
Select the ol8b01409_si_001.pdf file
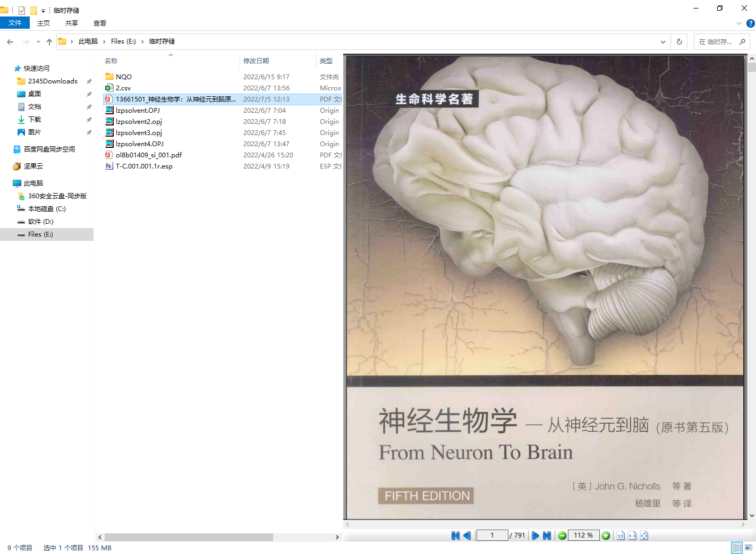pos(149,155)
